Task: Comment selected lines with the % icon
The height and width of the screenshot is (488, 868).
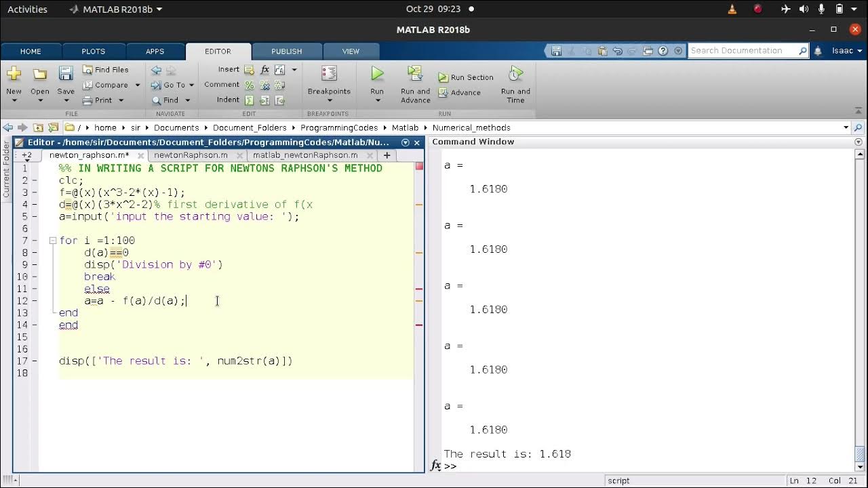Action: pos(249,85)
